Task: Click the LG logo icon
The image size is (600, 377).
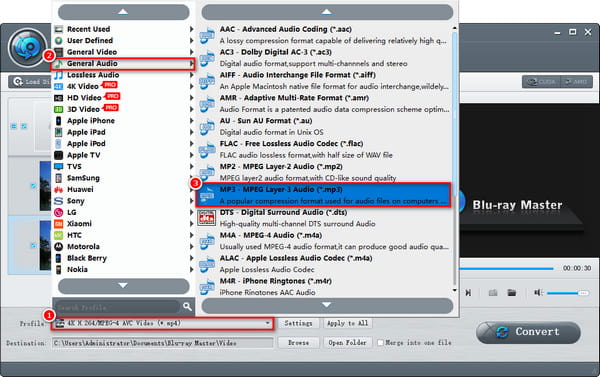Action: 59,212
